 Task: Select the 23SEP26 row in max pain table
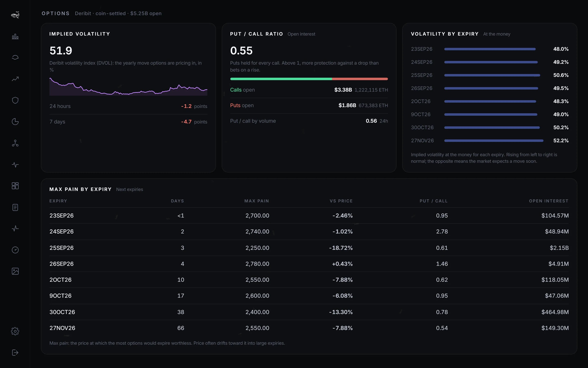309,216
